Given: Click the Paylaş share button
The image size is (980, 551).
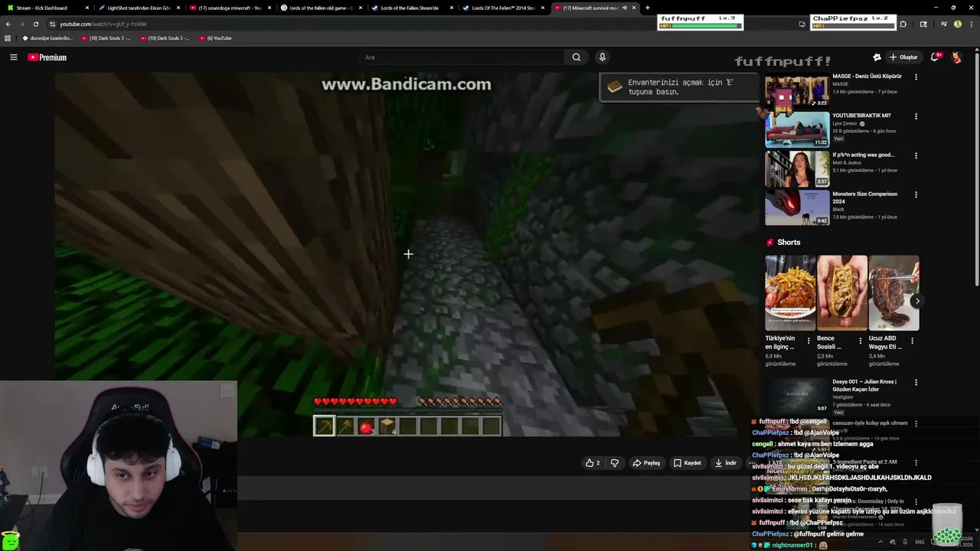Looking at the screenshot, I should (646, 463).
